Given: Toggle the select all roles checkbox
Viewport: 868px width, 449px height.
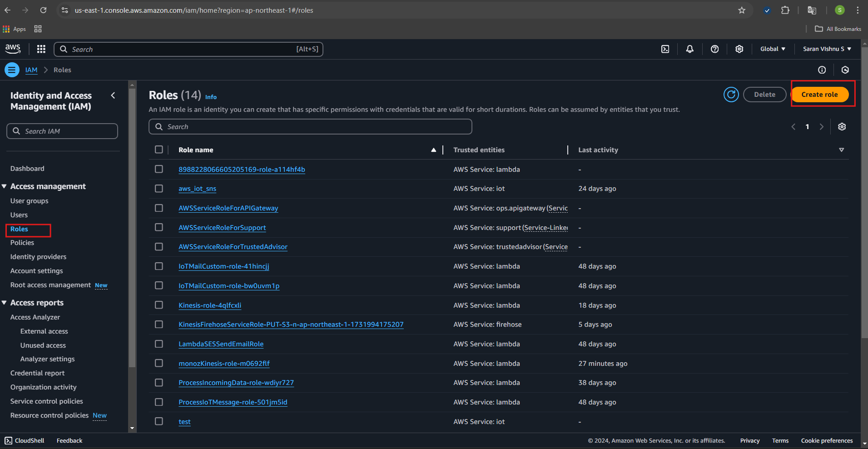Looking at the screenshot, I should [159, 150].
